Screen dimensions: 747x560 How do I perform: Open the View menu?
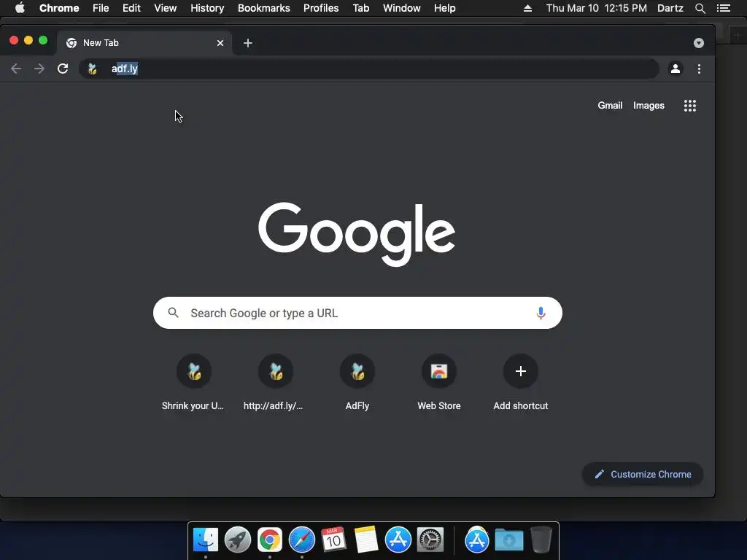click(166, 8)
